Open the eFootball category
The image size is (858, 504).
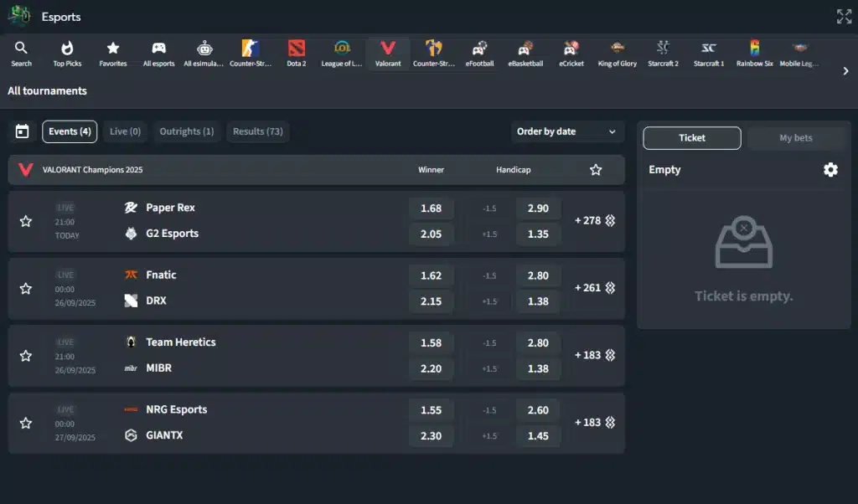[x=480, y=54]
